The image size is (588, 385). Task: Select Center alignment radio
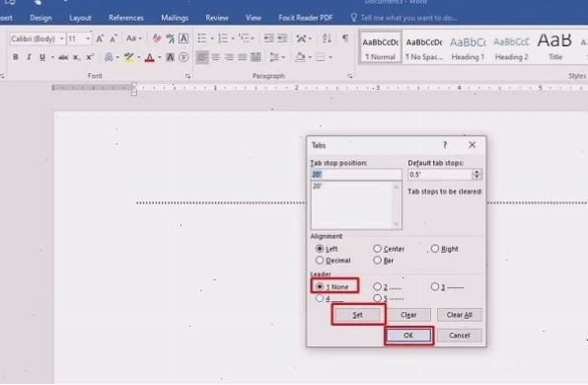coord(377,249)
